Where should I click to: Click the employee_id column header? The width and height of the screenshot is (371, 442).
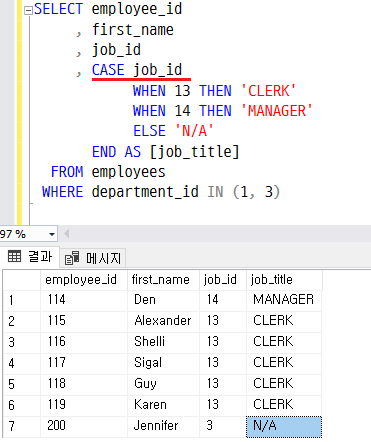pos(84,280)
